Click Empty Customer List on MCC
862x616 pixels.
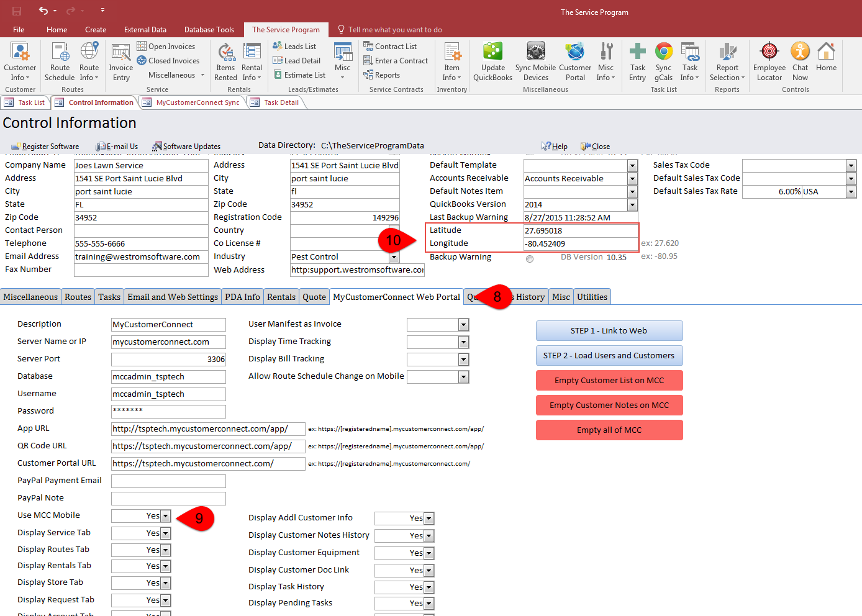(609, 381)
